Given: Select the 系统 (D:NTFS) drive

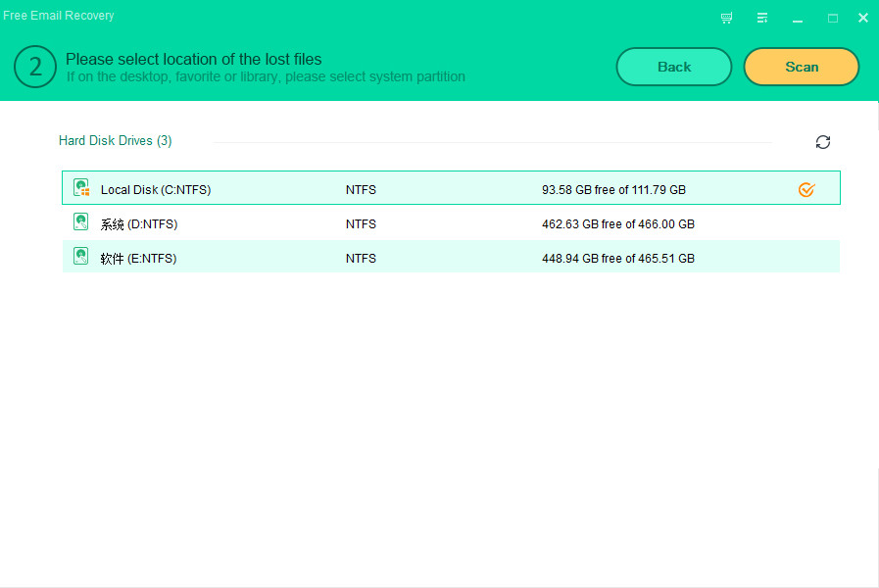Looking at the screenshot, I should 451,223.
